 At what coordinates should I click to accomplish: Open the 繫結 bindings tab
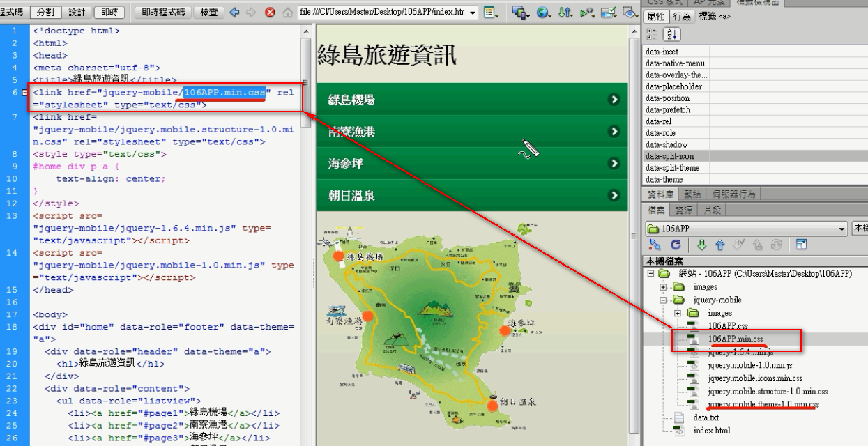692,194
